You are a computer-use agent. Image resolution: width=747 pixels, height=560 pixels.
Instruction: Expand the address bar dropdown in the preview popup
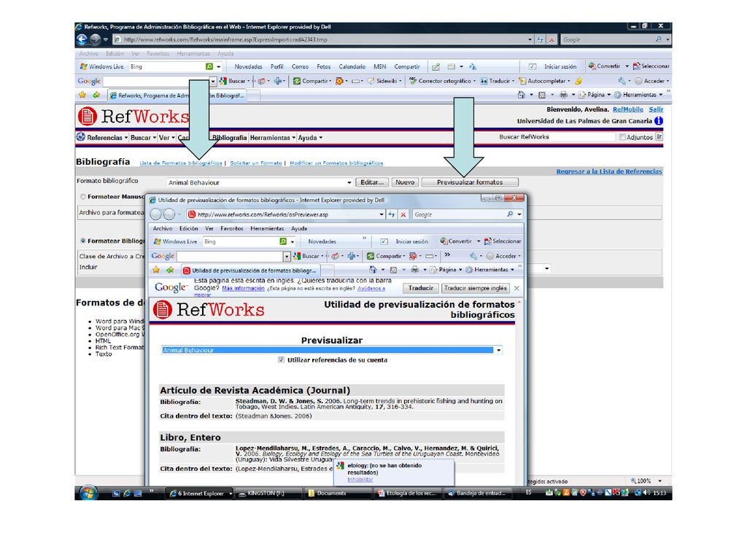pos(382,214)
